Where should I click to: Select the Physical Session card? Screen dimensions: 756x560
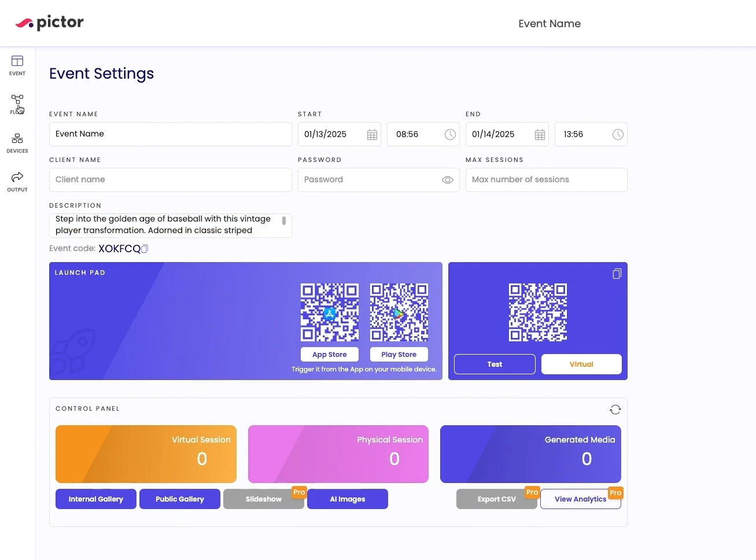pyautogui.click(x=338, y=454)
